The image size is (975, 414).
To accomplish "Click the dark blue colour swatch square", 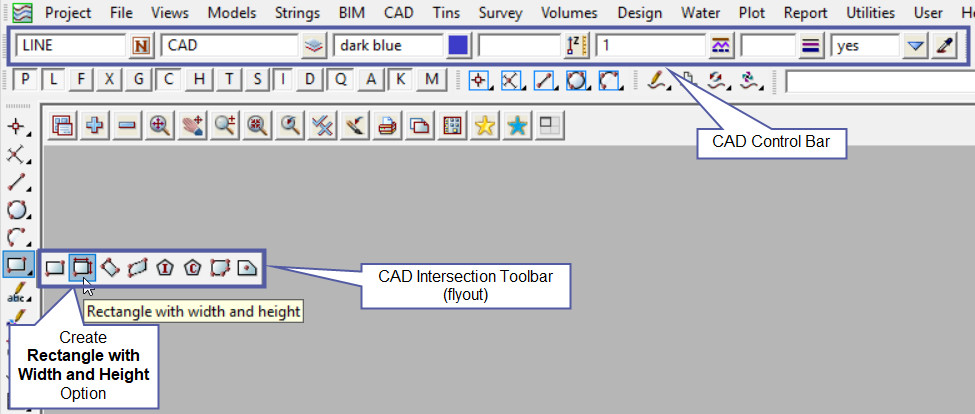I will tap(458, 46).
